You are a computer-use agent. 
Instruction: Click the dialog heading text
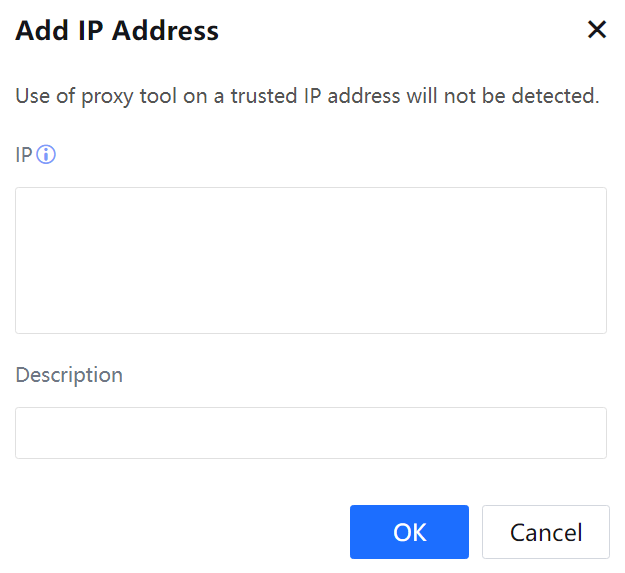117,31
